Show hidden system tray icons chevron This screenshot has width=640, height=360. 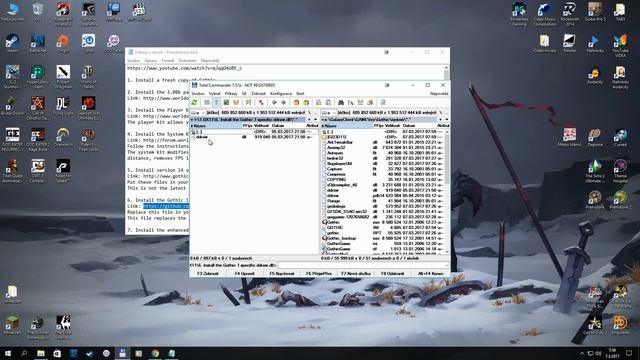(582, 353)
